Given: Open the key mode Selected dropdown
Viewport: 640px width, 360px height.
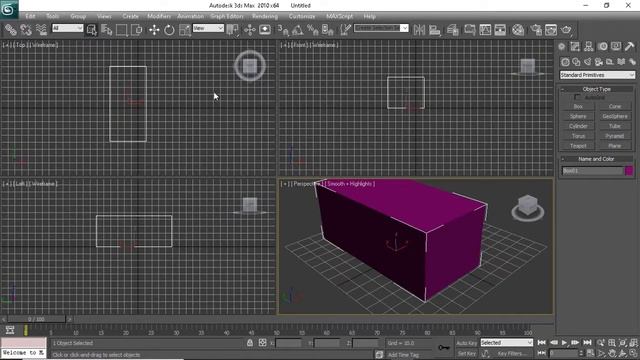Looking at the screenshot, I should [x=507, y=343].
